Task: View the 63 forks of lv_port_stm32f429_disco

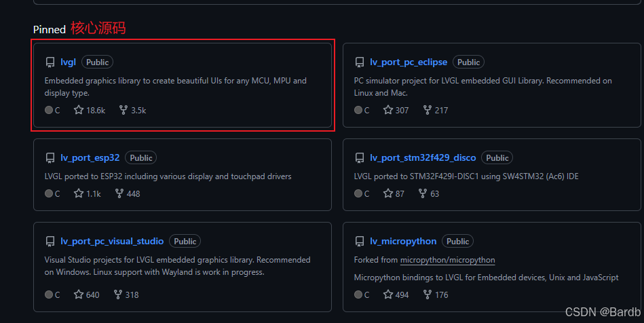Action: click(x=429, y=193)
